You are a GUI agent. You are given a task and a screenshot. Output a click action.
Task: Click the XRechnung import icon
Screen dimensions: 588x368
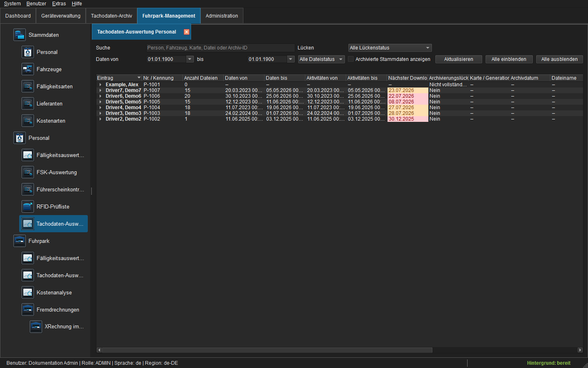(36, 326)
